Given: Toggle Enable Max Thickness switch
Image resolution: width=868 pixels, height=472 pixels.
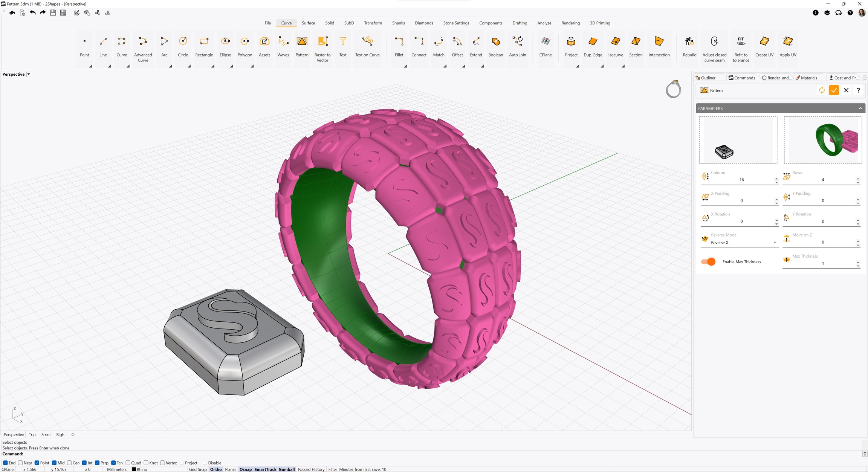Looking at the screenshot, I should [x=708, y=262].
